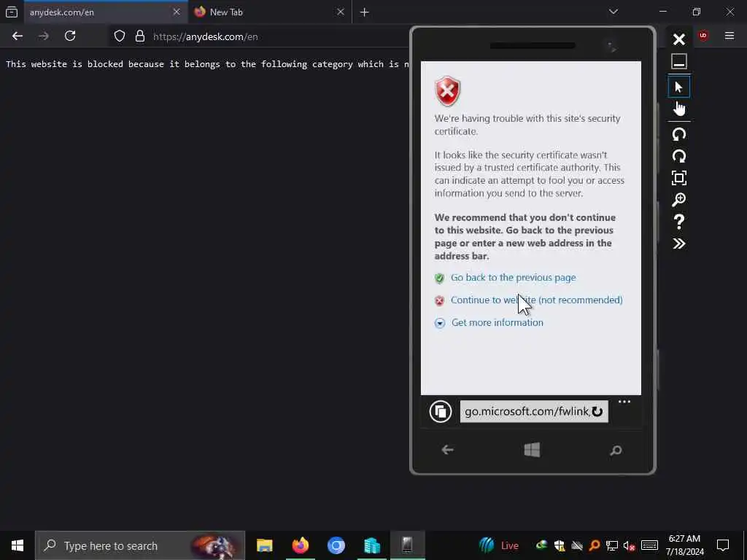Open phone browser ellipsis menu
The height and width of the screenshot is (560, 747).
pos(624,402)
